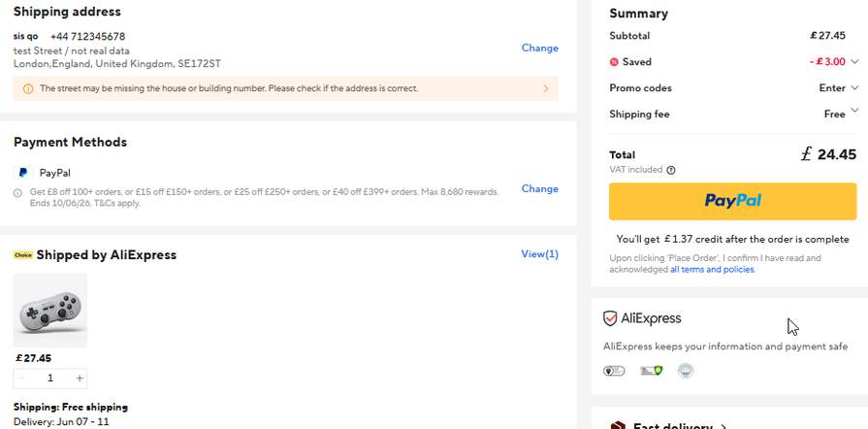868x429 pixels.
Task: Change the shipping address
Action: click(x=540, y=49)
